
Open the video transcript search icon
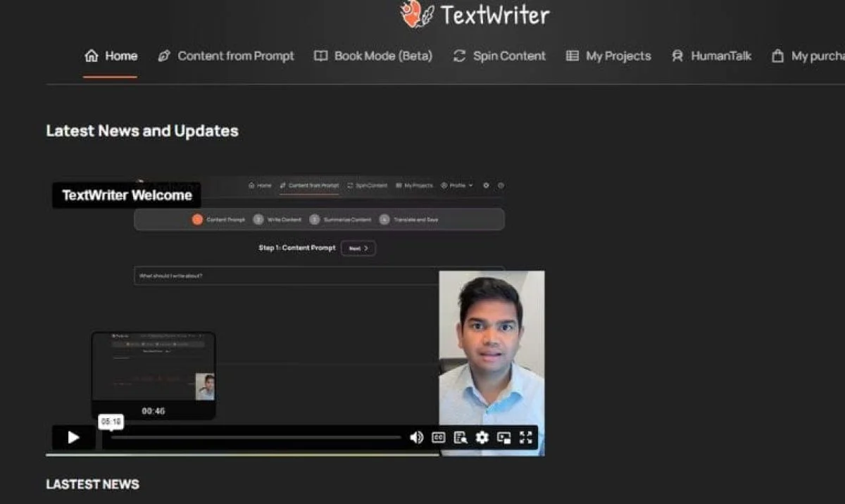click(461, 438)
